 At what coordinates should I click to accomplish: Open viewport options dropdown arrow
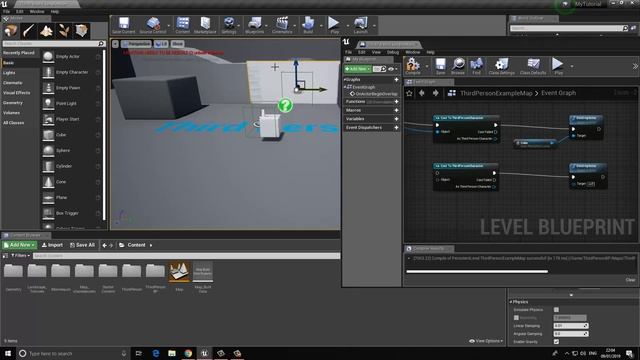(116, 44)
